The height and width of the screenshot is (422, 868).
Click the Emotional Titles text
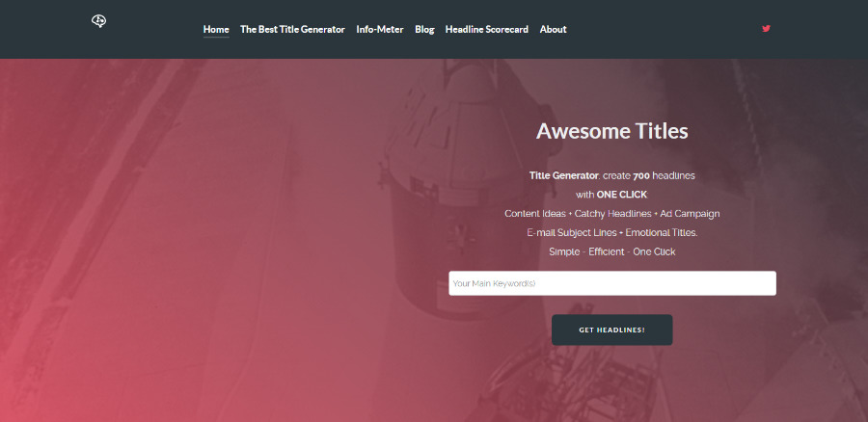click(661, 232)
